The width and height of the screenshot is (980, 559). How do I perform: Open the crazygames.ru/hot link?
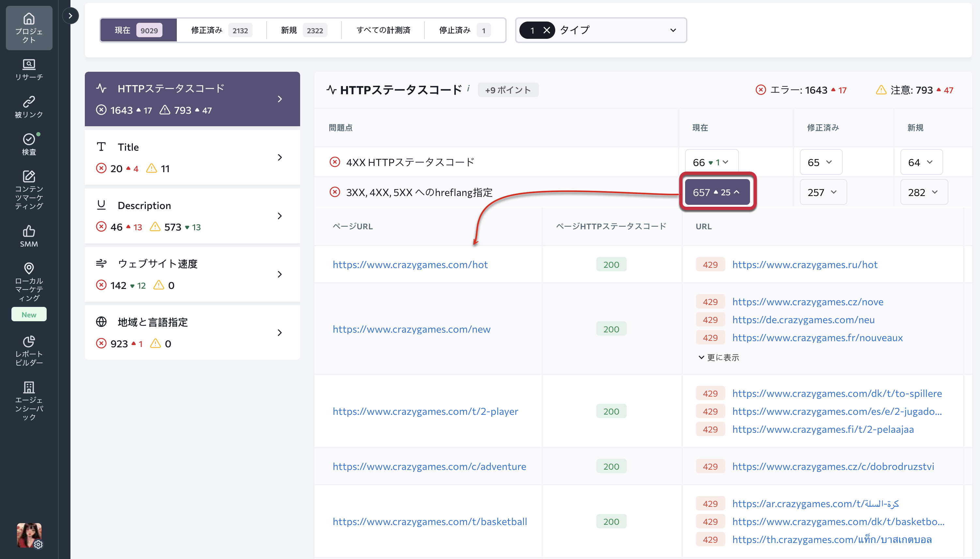point(805,264)
